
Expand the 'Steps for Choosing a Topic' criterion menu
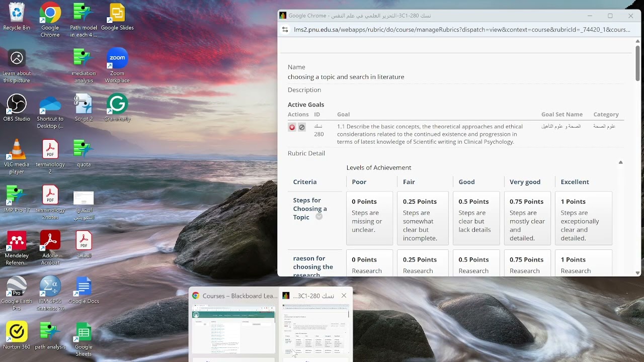click(319, 217)
